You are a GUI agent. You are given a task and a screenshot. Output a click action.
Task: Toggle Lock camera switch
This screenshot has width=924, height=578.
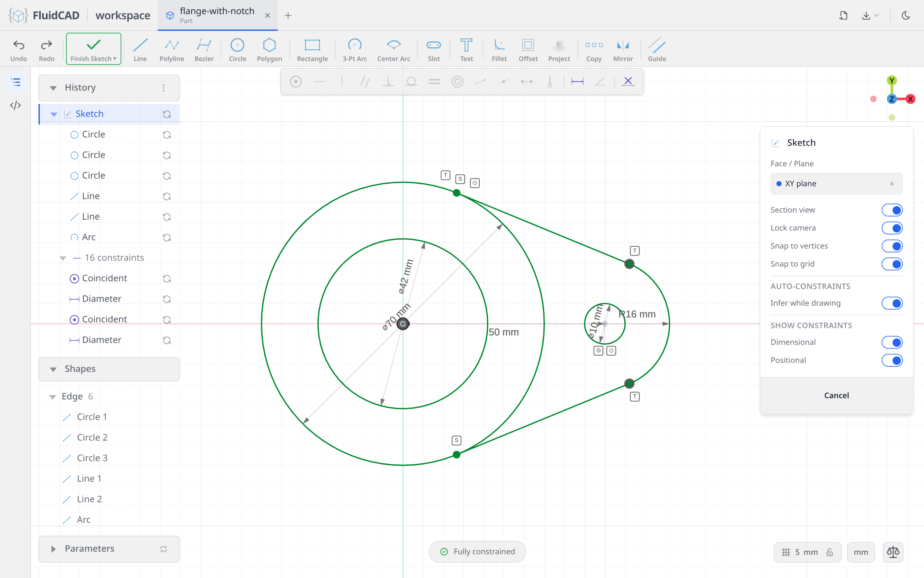[x=892, y=228]
